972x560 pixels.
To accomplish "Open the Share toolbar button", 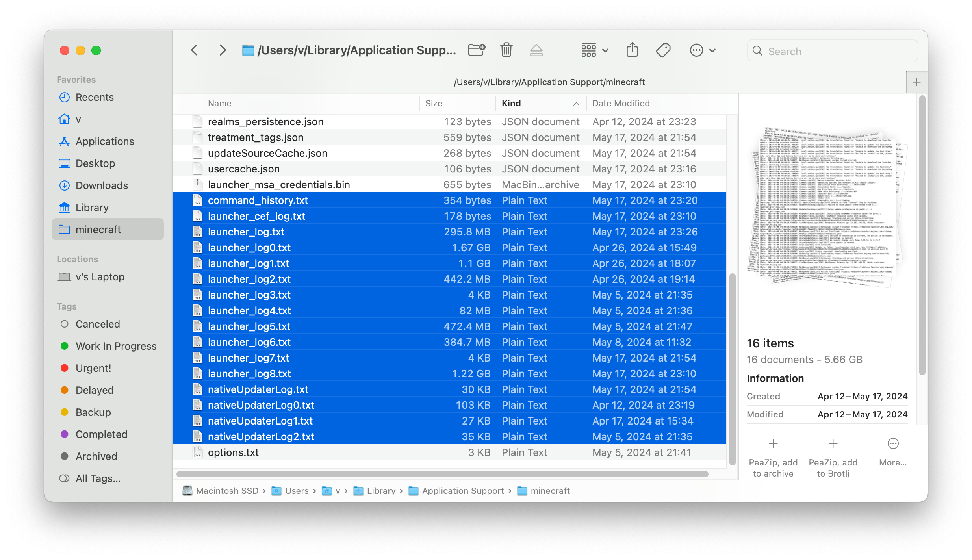I will [x=632, y=50].
